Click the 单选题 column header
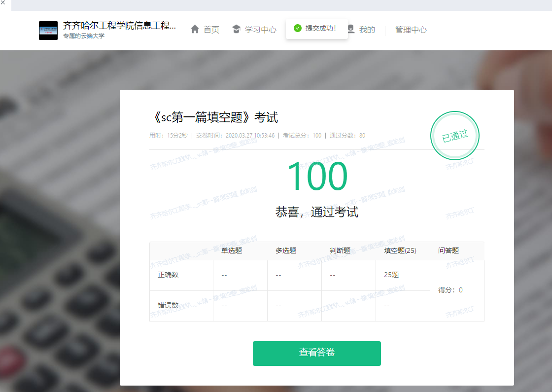 pyautogui.click(x=232, y=250)
